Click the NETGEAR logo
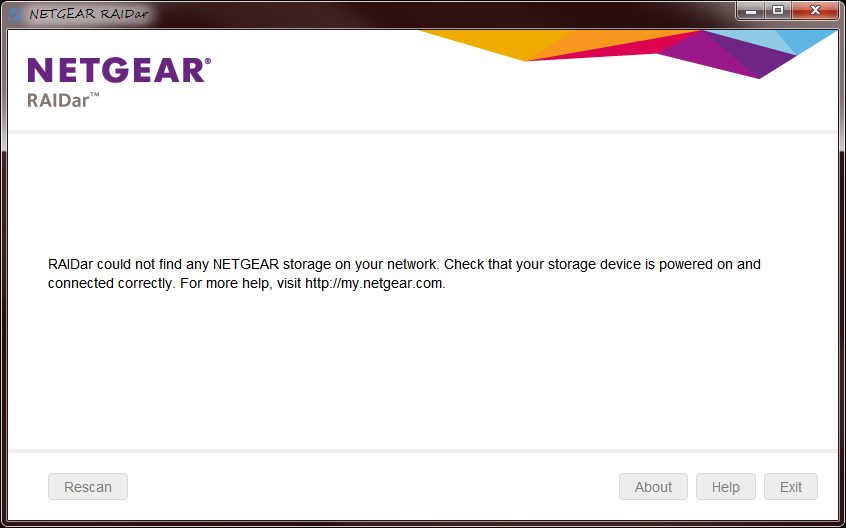The height and width of the screenshot is (528, 846). click(x=119, y=70)
